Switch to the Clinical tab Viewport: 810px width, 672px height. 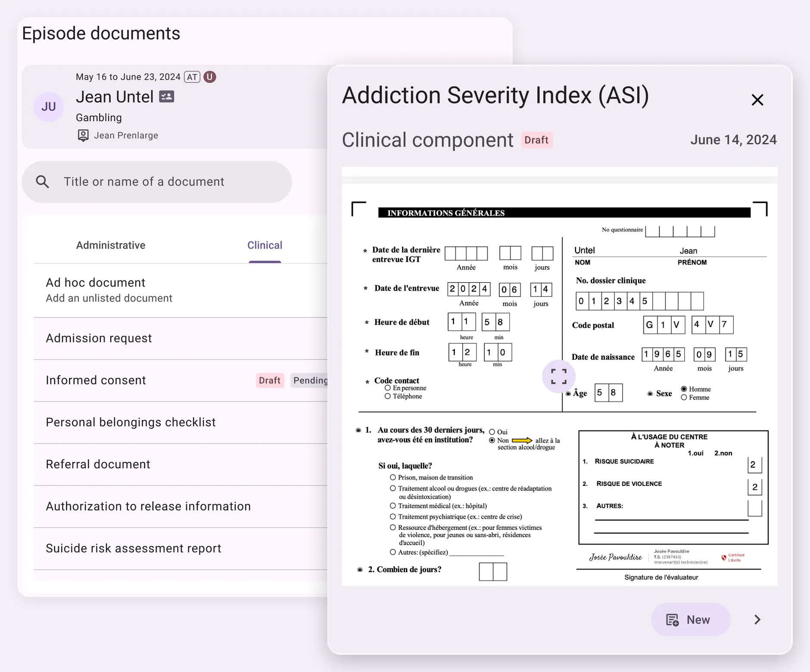point(265,245)
